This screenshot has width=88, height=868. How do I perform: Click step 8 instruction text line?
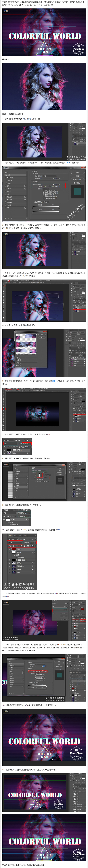pos(27,459)
